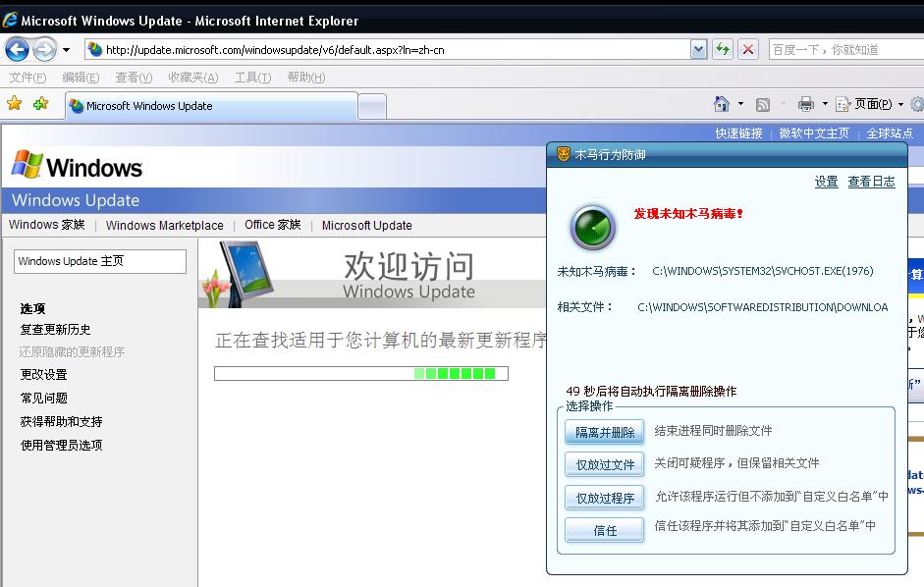
Task: Select the Microsoft Windows Update tab
Action: pos(211,106)
